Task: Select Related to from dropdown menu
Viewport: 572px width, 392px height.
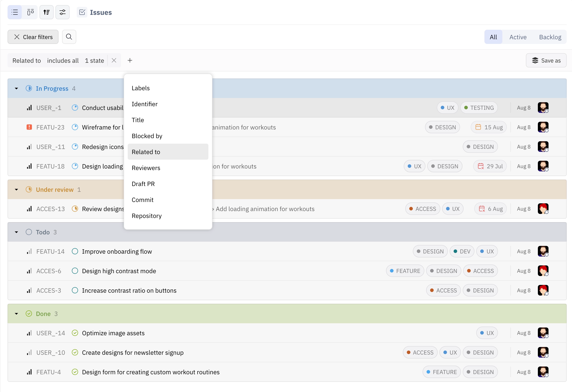Action: [x=146, y=152]
